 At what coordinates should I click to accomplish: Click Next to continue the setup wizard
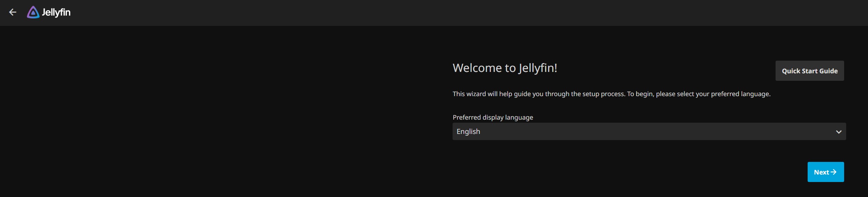point(825,172)
